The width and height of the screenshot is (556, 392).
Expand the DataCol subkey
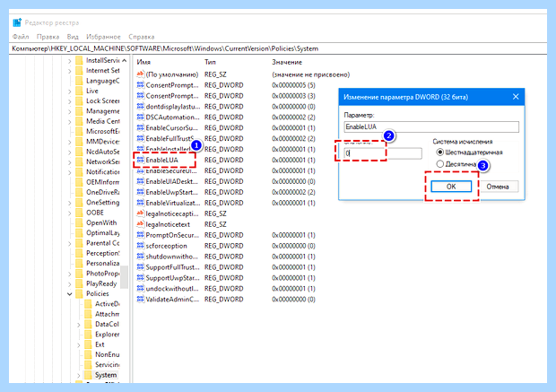[79, 324]
